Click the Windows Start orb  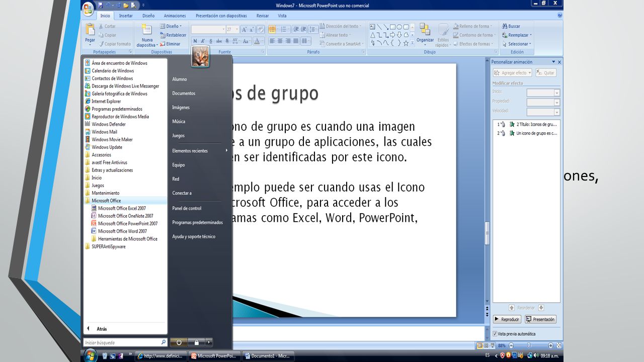click(90, 355)
